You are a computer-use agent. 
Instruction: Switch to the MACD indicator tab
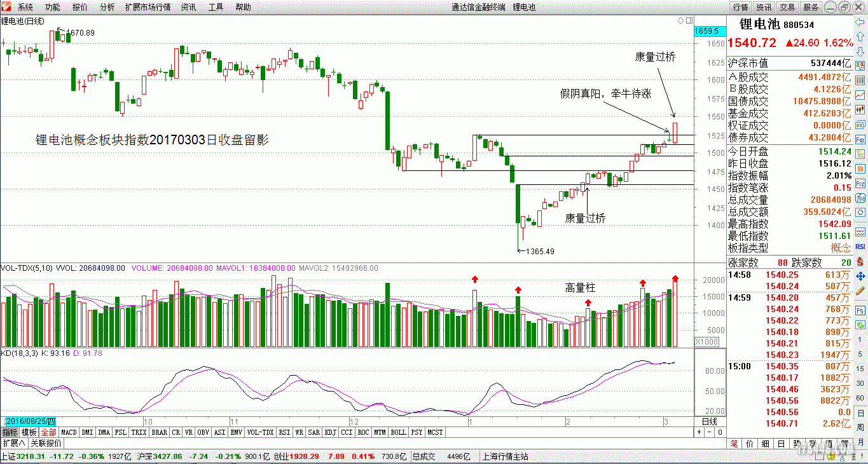(69, 432)
